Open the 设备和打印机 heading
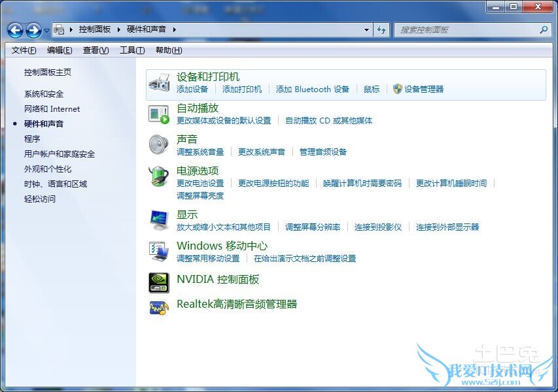 point(208,76)
